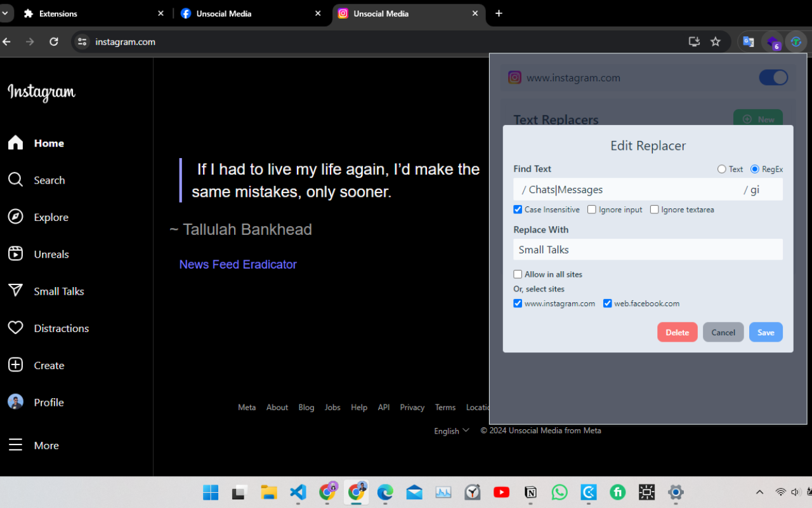This screenshot has width=812, height=508.
Task: Open News Feed Eradicator link
Action: (238, 264)
